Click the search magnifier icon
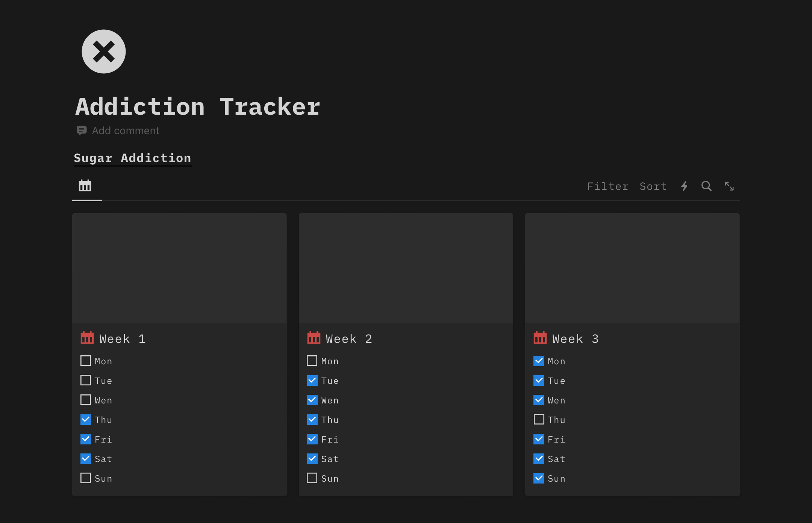Viewport: 812px width, 523px height. pos(706,186)
